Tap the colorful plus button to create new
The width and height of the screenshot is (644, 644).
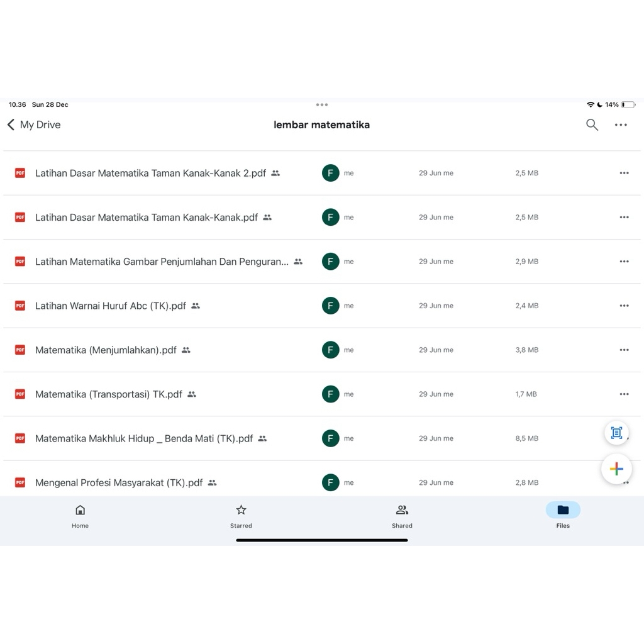[616, 469]
